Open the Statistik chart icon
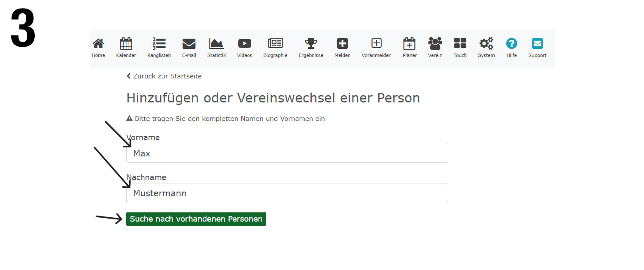644x270 pixels. click(216, 44)
